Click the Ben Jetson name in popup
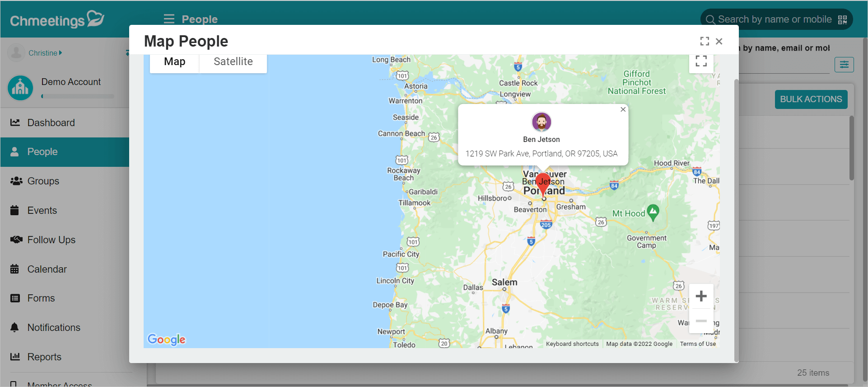This screenshot has width=868, height=387. (541, 140)
